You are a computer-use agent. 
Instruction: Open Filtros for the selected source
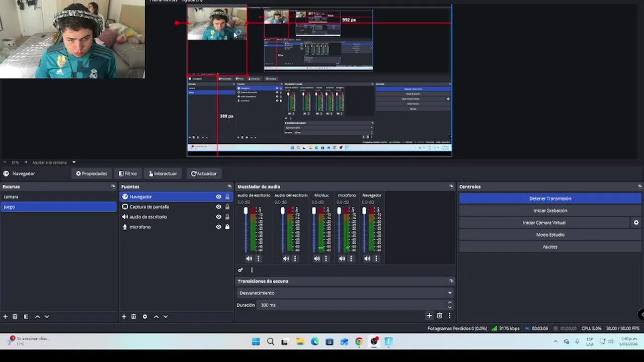128,173
